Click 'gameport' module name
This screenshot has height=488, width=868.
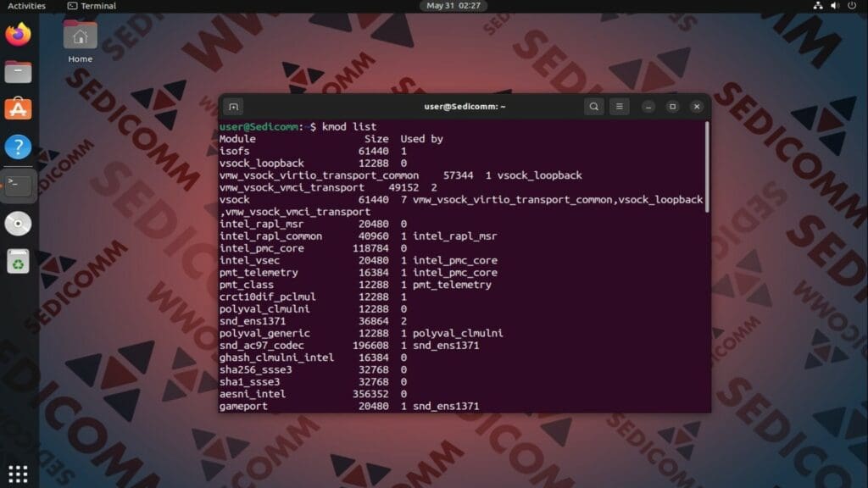pyautogui.click(x=243, y=407)
